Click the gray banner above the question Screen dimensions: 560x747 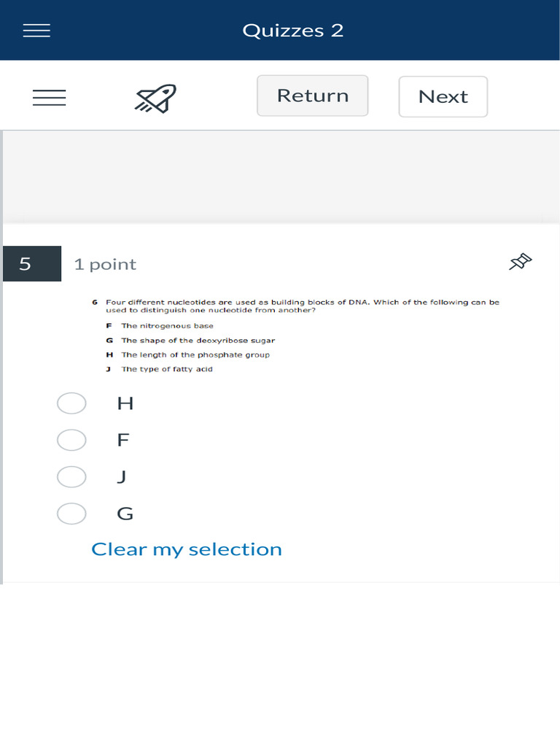point(281,177)
